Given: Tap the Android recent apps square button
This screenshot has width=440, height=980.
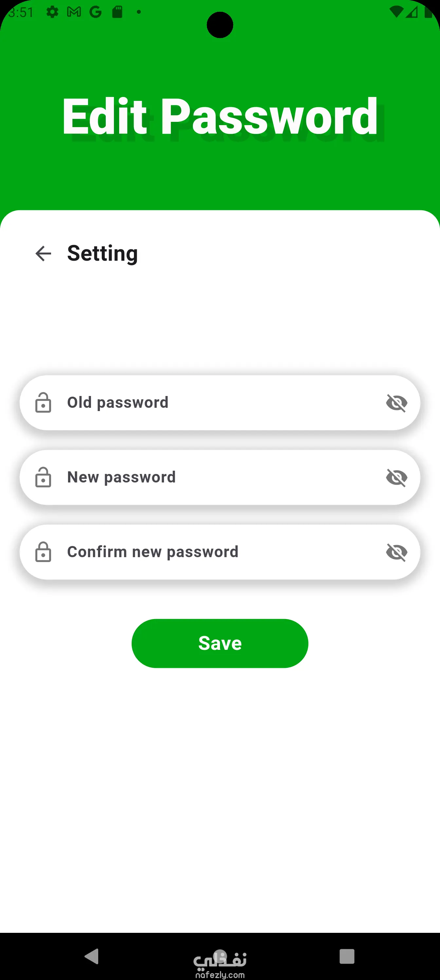Looking at the screenshot, I should tap(347, 956).
